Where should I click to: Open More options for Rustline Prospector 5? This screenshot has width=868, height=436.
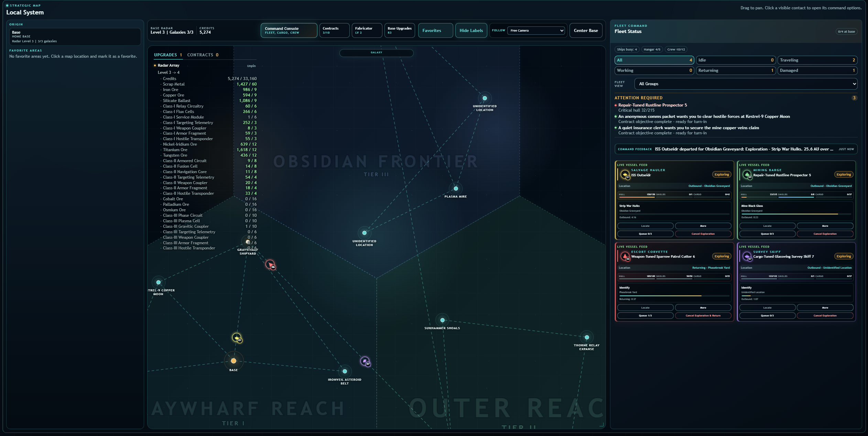coord(825,226)
